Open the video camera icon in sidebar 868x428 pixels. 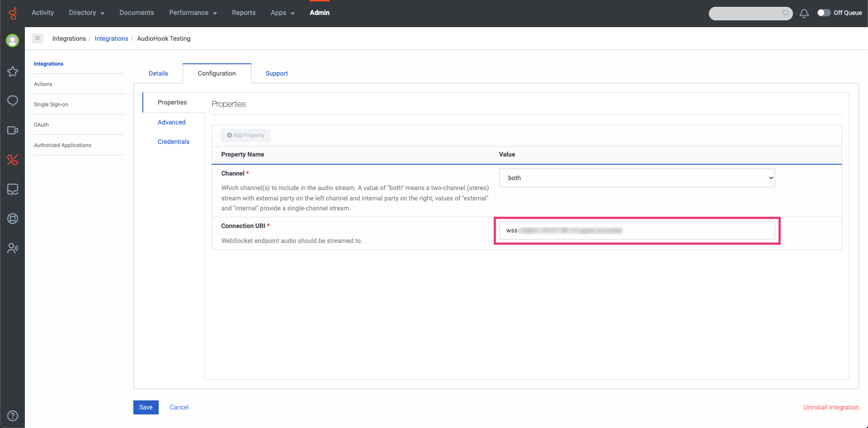13,130
